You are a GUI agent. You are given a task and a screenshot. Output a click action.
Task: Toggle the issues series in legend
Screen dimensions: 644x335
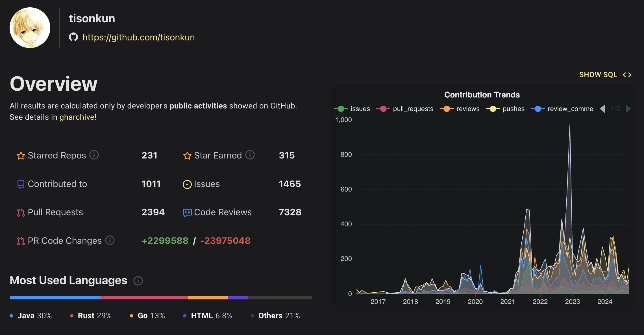click(x=352, y=109)
